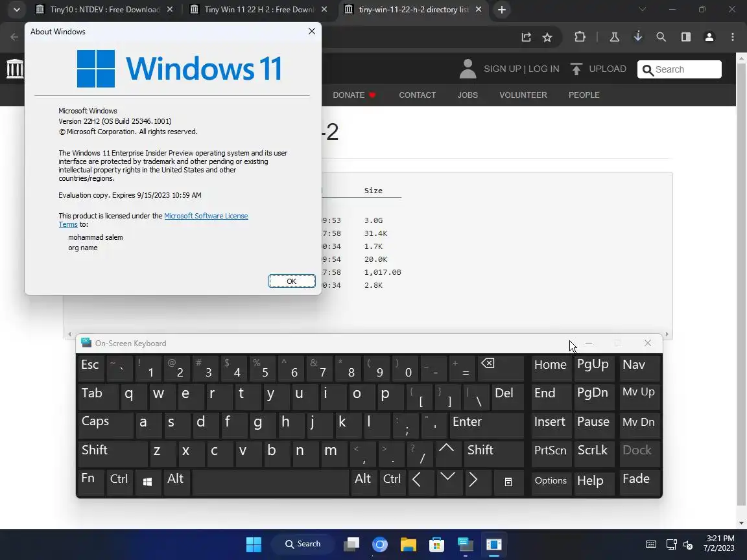Toggle the browser side panel icon
This screenshot has height=560, width=747.
(686, 37)
